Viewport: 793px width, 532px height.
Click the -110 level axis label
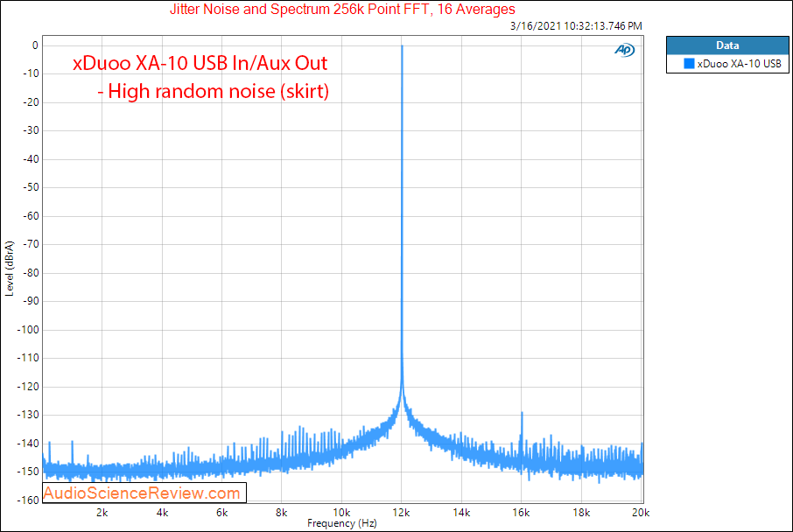coord(28,358)
